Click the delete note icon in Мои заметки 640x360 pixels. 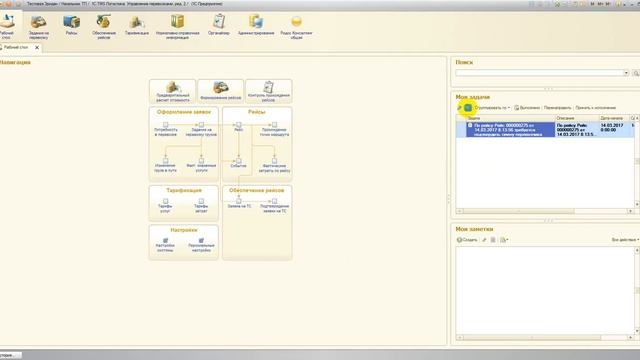493,240
